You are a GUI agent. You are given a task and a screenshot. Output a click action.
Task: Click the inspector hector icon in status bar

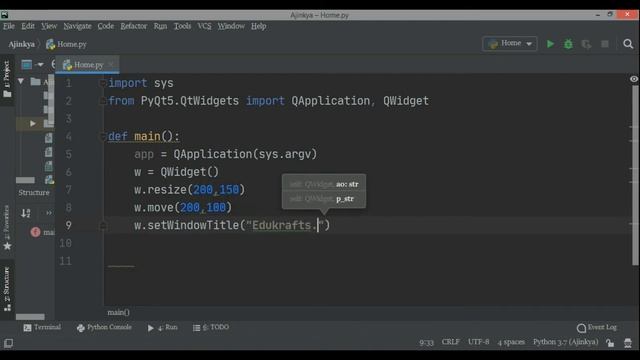click(628, 343)
